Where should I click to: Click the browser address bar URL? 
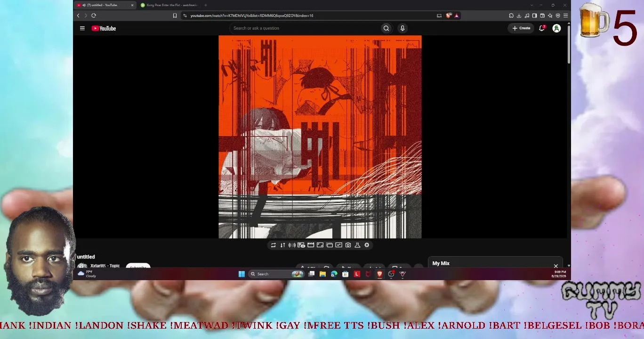coord(252,16)
